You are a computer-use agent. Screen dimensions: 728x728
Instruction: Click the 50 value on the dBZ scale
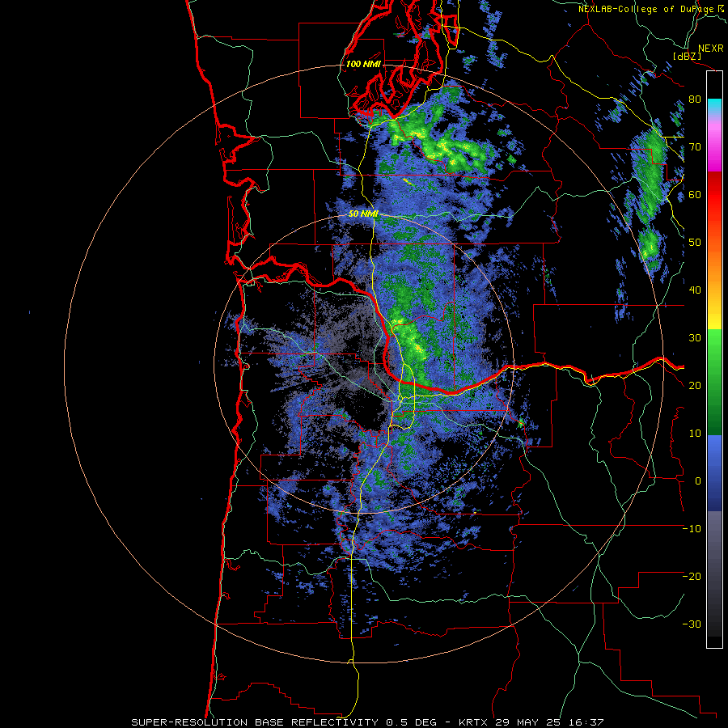(695, 243)
